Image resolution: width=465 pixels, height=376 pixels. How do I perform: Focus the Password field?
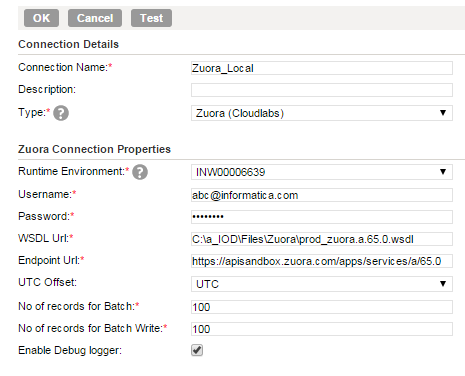322,217
